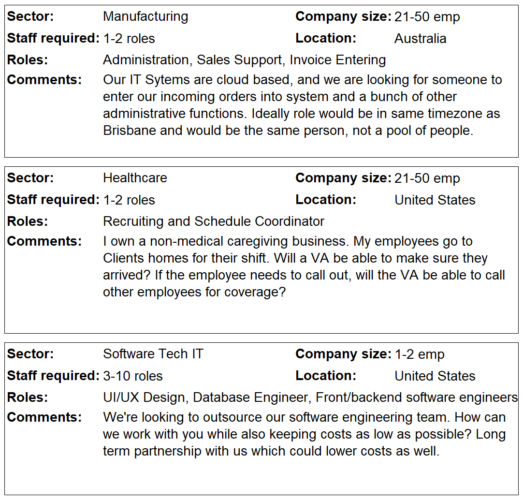Click the Manufacturing sector value
523x500 pixels.
pos(145,17)
